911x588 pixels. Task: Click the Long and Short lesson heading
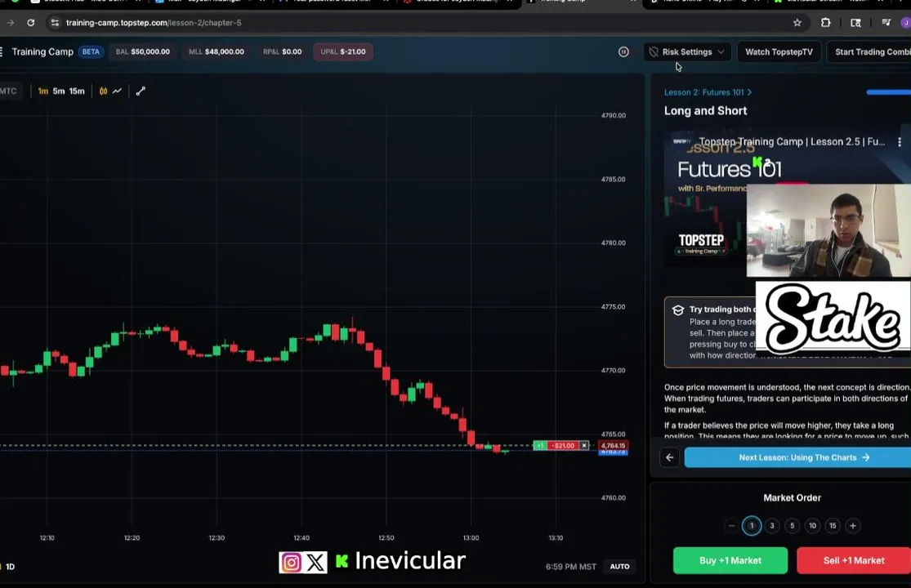[x=705, y=111]
